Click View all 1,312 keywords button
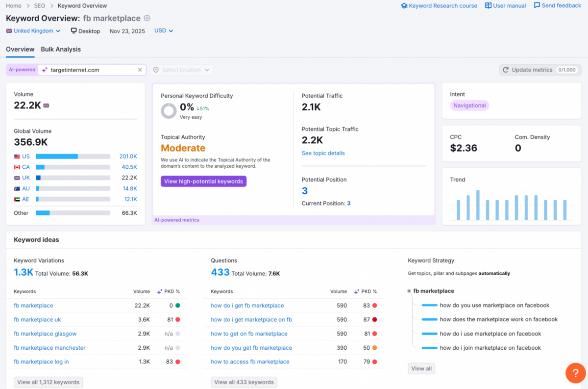Viewport: 588px width, 389px height. [48, 382]
